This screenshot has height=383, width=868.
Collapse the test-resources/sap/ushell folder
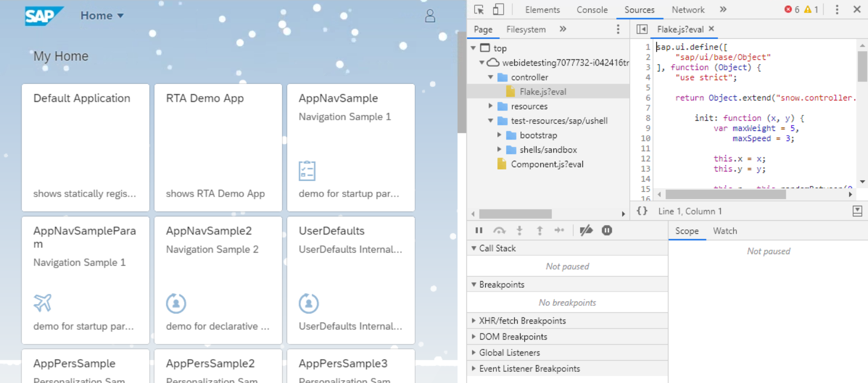[x=491, y=121]
